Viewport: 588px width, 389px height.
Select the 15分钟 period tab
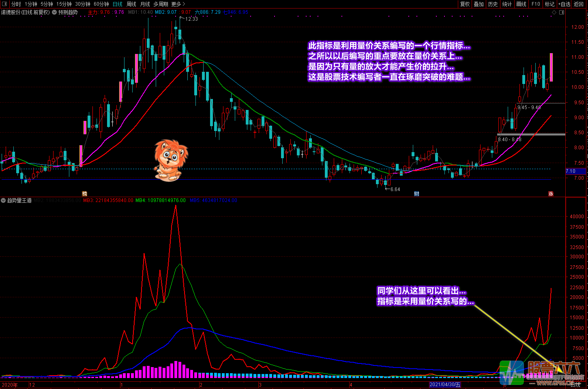(x=64, y=4)
